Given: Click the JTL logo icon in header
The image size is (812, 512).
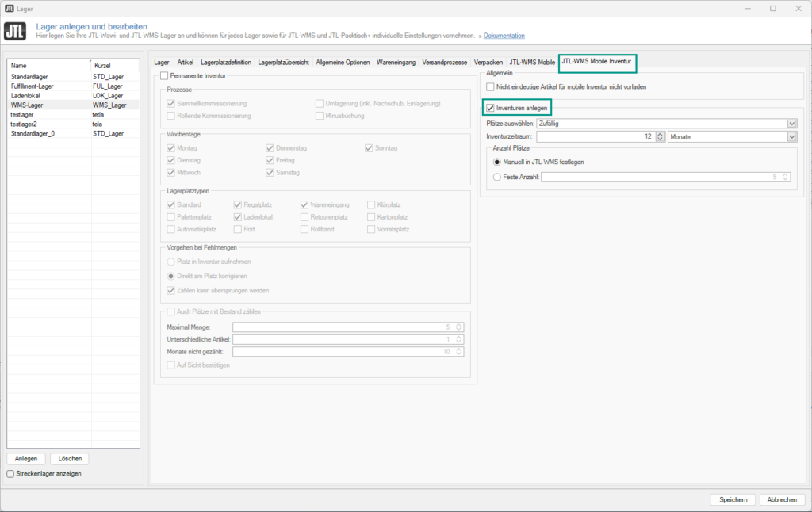Looking at the screenshot, I should click(15, 32).
